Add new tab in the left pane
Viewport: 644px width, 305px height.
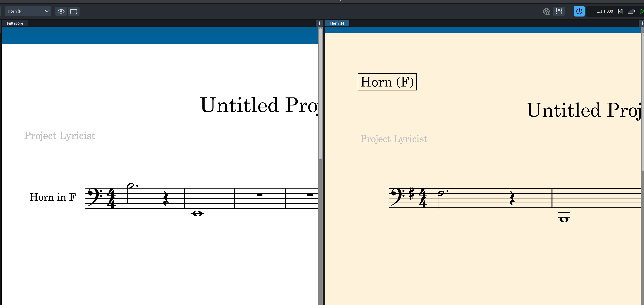tap(319, 23)
